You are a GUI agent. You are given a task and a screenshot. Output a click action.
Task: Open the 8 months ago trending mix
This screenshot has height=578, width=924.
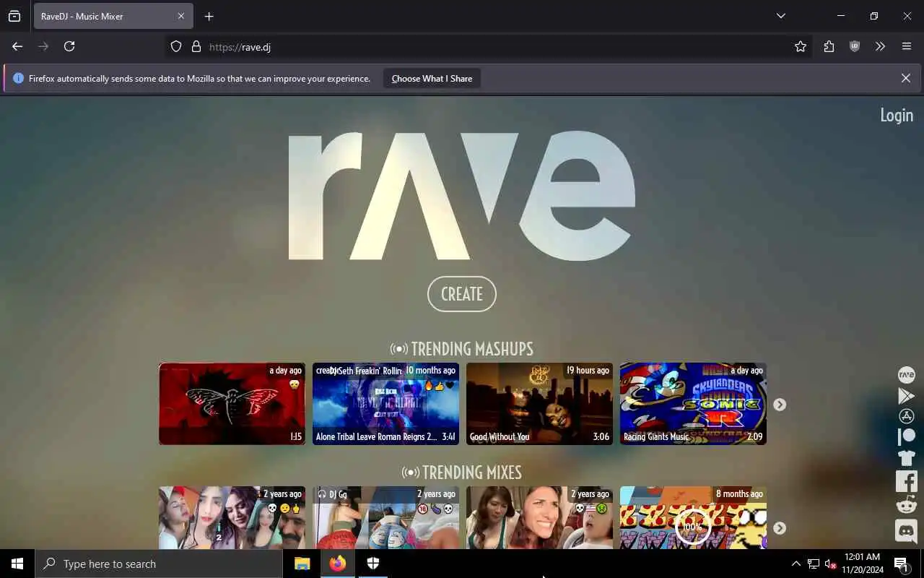[693, 517]
